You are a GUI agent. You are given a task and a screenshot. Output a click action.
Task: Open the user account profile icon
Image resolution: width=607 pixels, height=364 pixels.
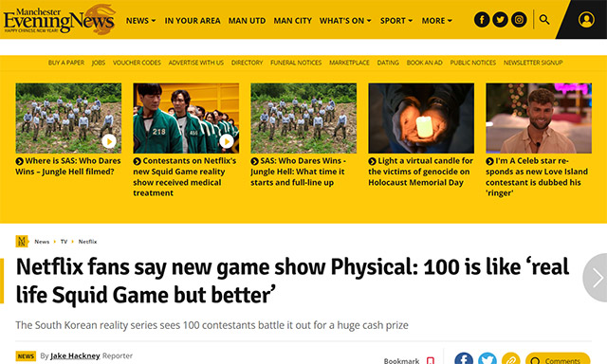click(586, 19)
